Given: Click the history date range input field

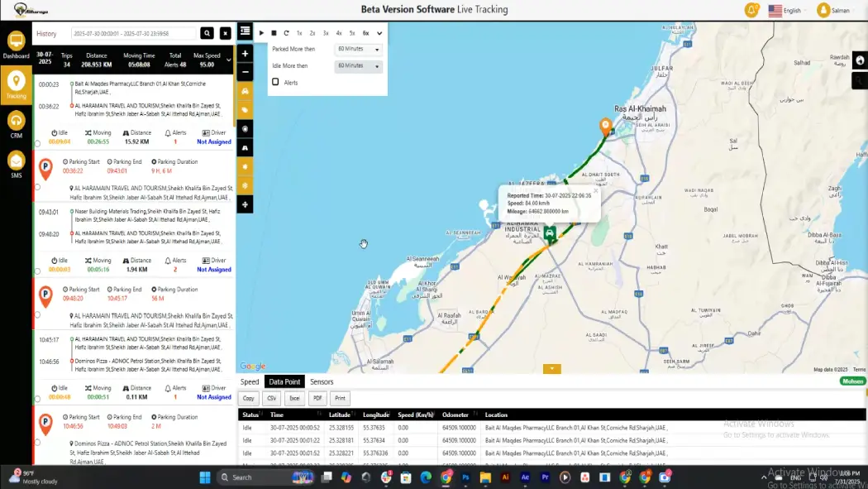Looking at the screenshot, I should [133, 34].
